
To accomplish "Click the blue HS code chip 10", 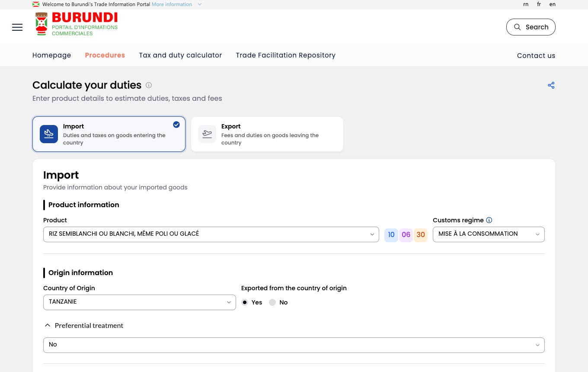I will [x=391, y=234].
